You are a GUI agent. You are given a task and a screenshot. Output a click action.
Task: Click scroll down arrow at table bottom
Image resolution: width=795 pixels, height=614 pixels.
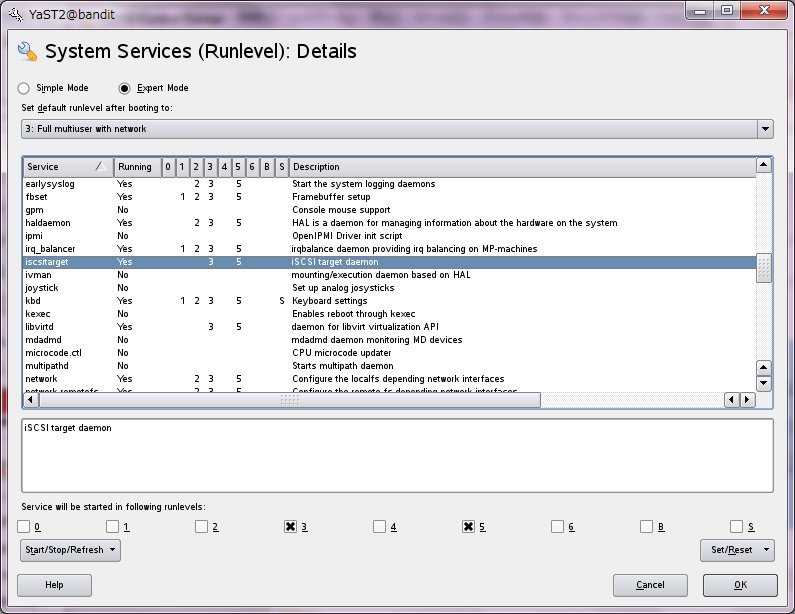point(764,383)
